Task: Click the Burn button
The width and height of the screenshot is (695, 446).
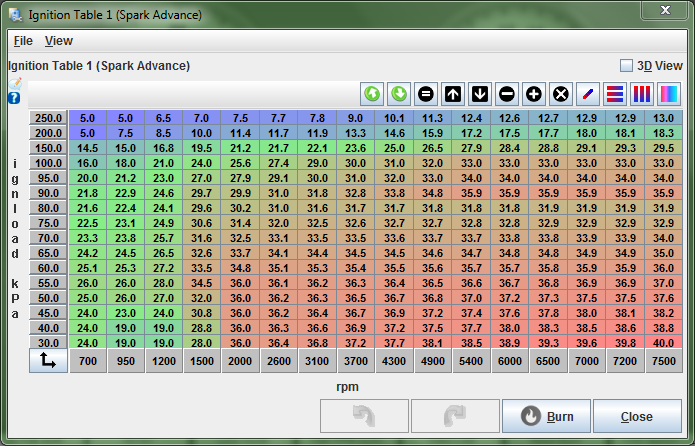Action: (x=545, y=416)
